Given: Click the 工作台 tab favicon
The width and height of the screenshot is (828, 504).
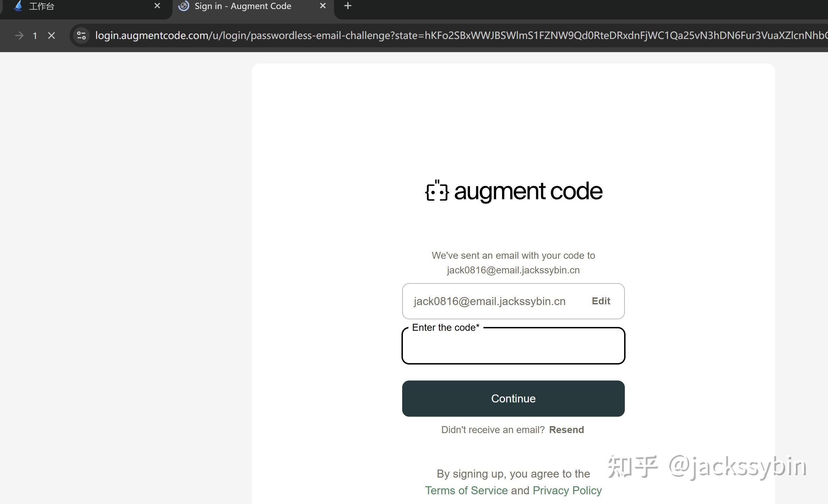Looking at the screenshot, I should (x=18, y=6).
